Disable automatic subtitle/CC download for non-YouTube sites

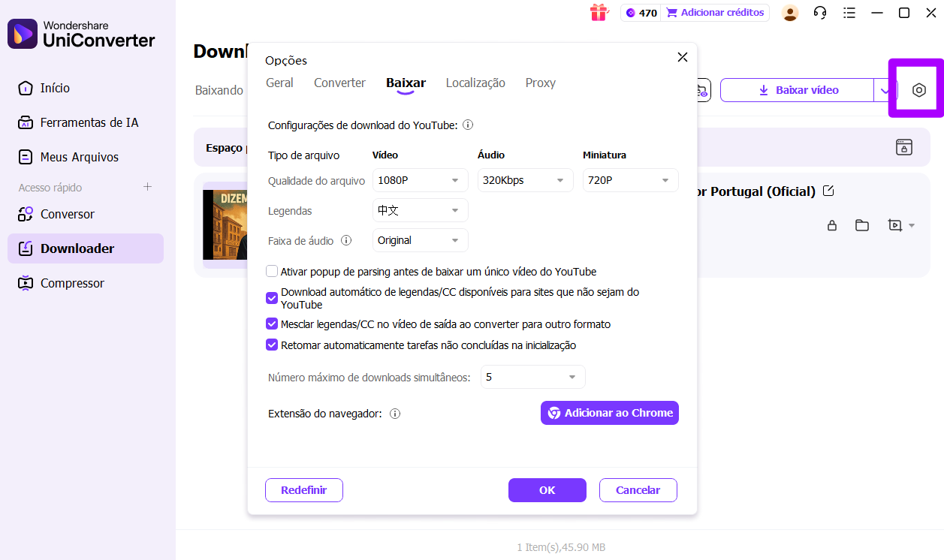[x=272, y=298]
